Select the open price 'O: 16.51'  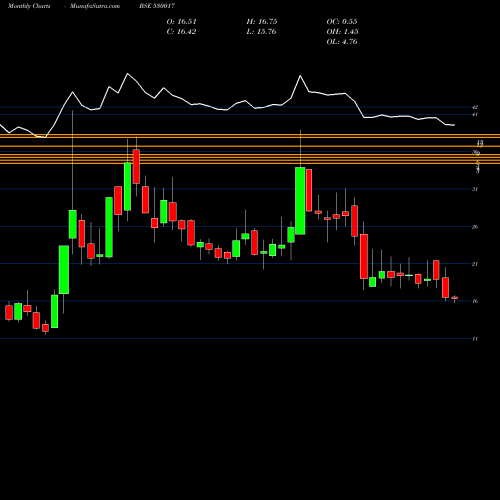181,22
